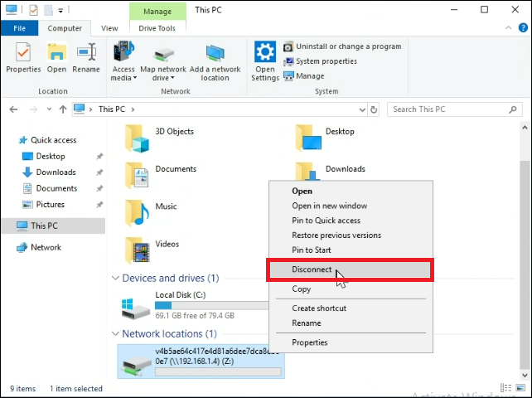Select Network in the sidebar
The width and height of the screenshot is (532, 398).
[x=39, y=247]
